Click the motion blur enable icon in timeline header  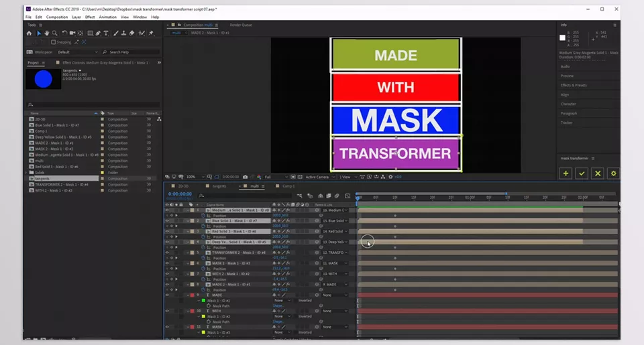click(337, 196)
